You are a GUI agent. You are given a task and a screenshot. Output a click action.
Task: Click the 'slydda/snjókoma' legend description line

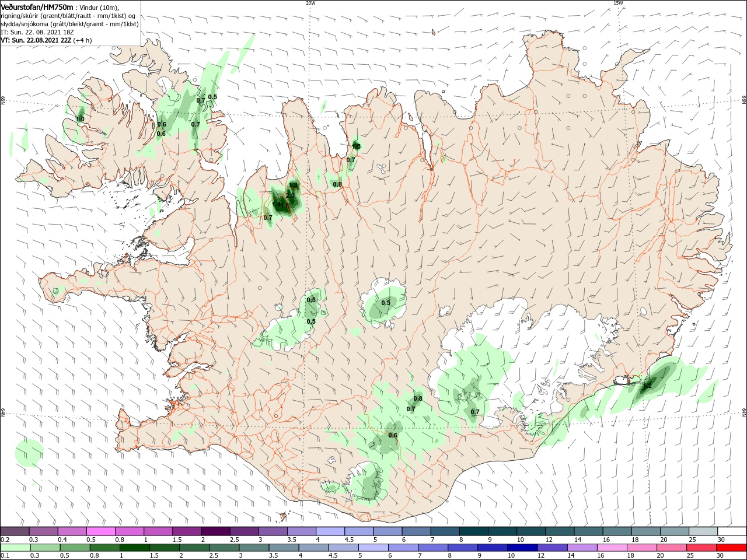[x=69, y=24]
